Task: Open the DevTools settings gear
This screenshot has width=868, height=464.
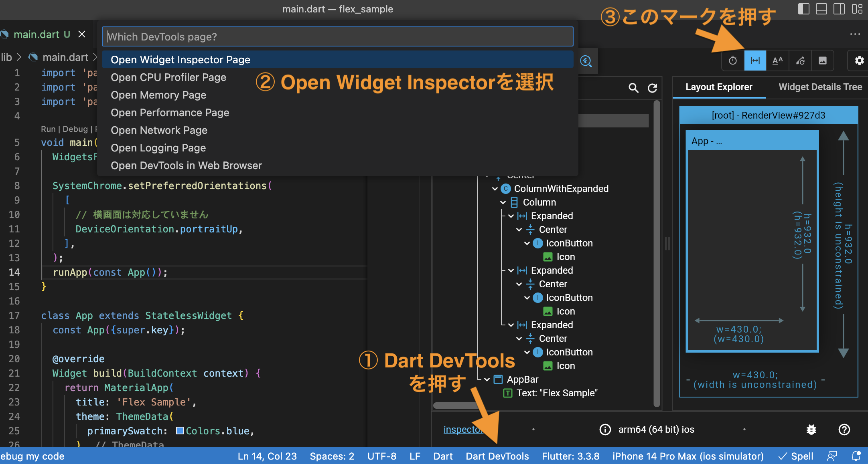Action: [859, 61]
